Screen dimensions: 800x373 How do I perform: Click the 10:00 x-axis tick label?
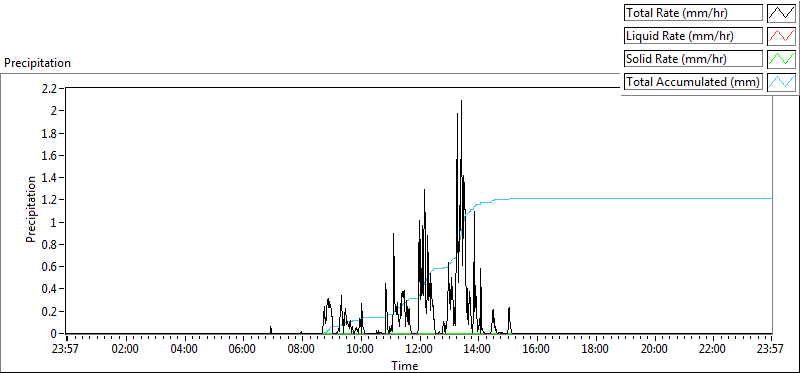[x=361, y=350]
